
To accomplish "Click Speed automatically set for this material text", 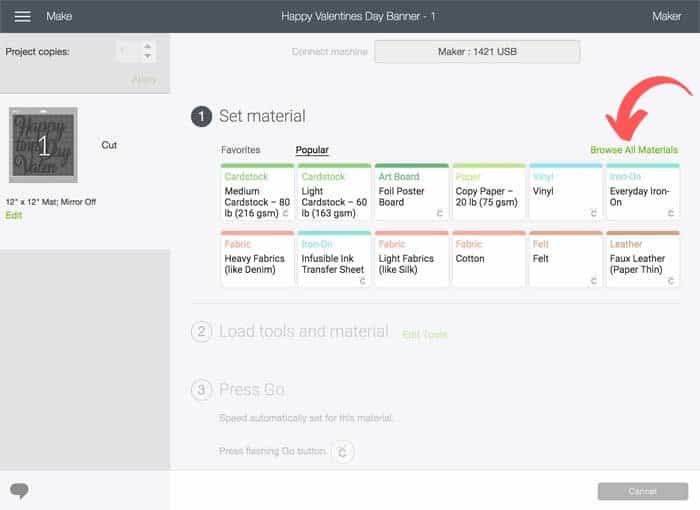I will (x=306, y=418).
